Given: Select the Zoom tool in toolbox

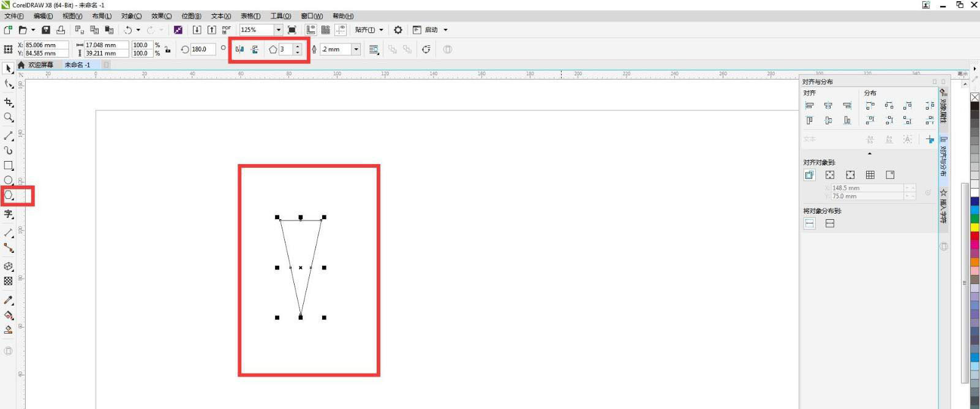Looking at the screenshot, I should [x=9, y=118].
